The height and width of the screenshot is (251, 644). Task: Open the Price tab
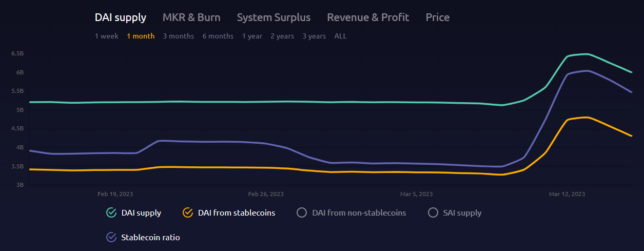pyautogui.click(x=438, y=17)
